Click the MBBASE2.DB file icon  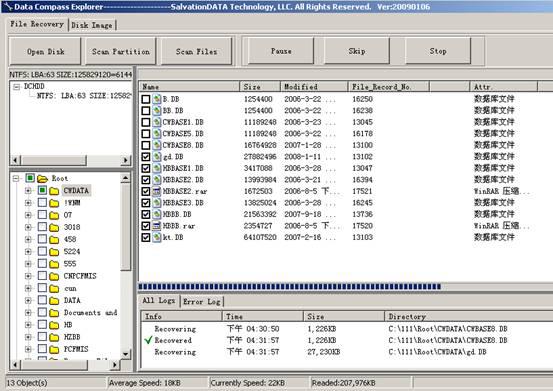[x=157, y=180]
